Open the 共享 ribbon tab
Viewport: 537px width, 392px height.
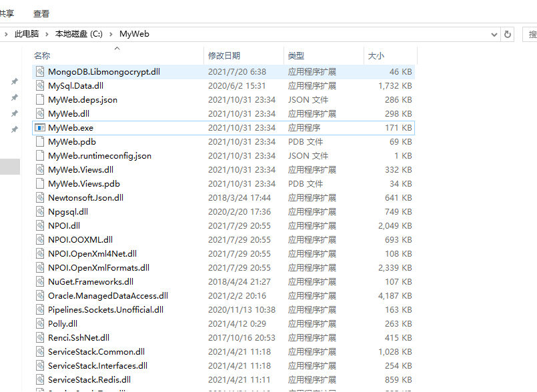[7, 14]
